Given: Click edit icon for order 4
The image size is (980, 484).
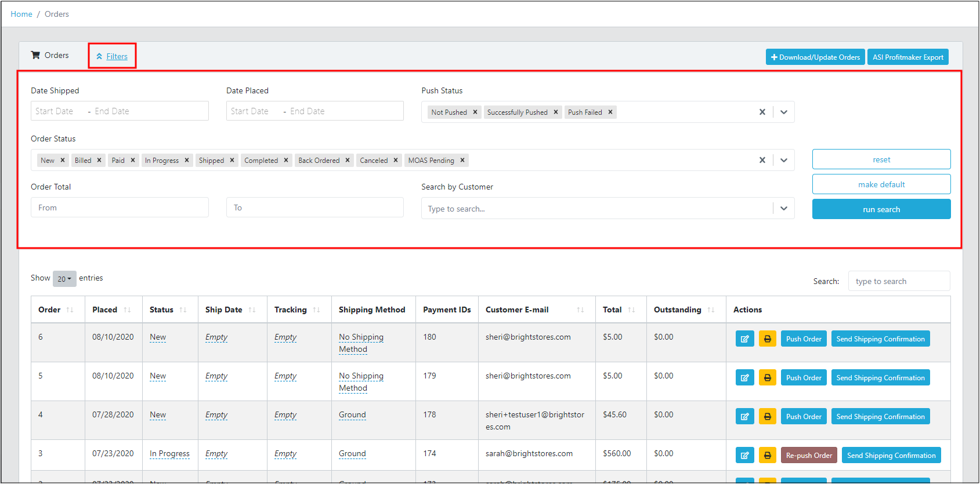Looking at the screenshot, I should click(x=745, y=417).
